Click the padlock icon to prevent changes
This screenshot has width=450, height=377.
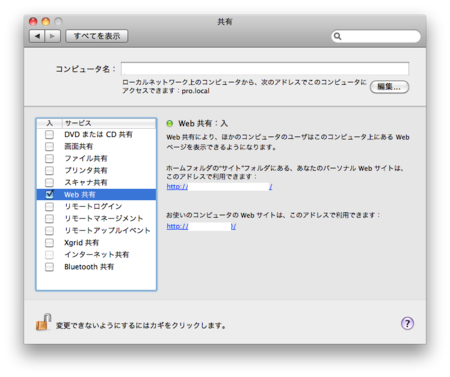[x=43, y=322]
